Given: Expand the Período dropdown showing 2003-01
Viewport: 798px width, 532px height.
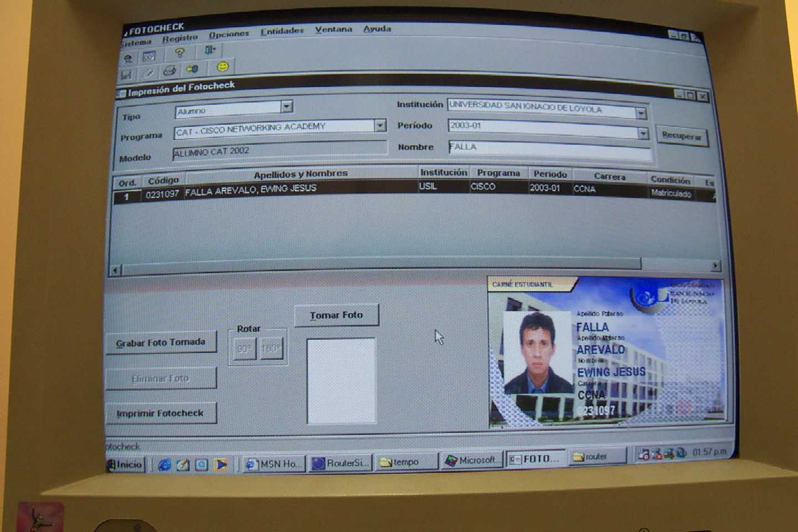Looking at the screenshot, I should point(643,133).
